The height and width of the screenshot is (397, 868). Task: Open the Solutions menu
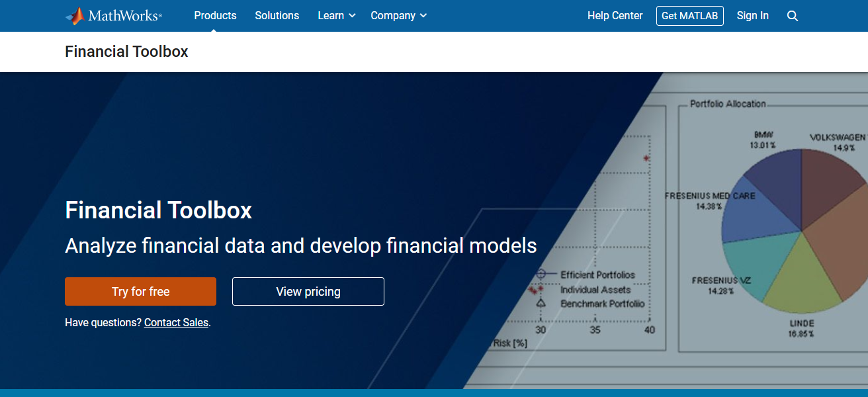[x=277, y=15]
